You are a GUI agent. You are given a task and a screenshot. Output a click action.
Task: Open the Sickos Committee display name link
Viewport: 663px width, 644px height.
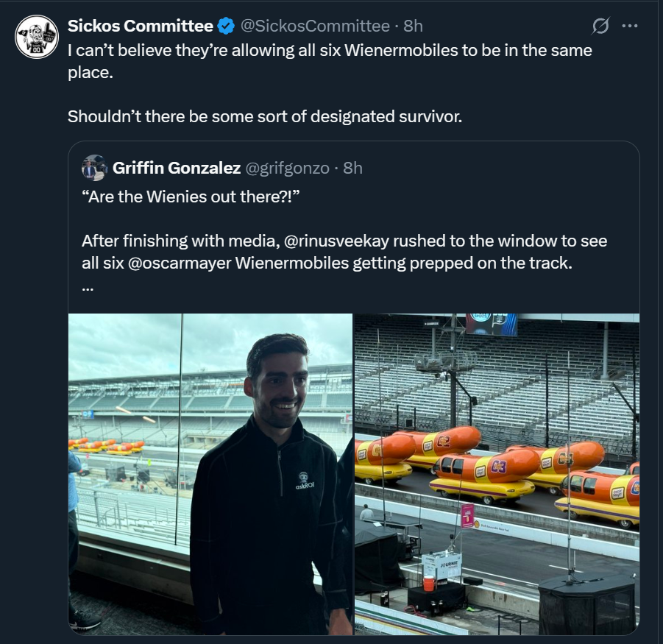point(140,26)
